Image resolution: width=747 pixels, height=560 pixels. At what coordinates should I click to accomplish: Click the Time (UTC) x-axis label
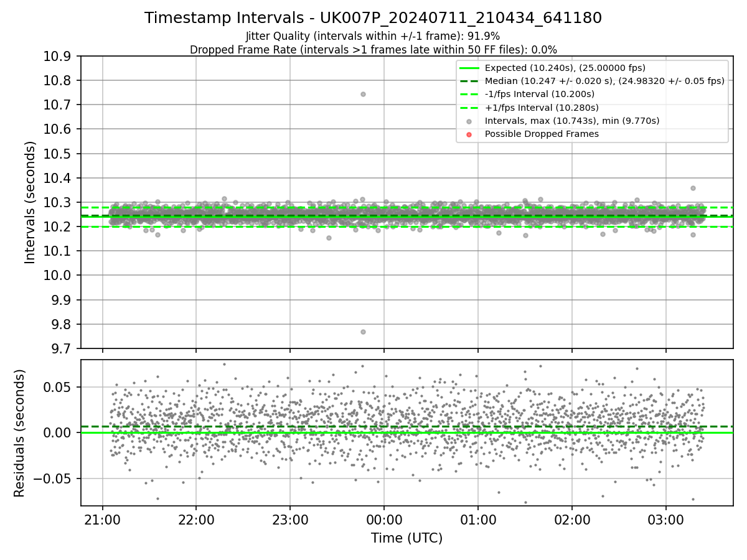pyautogui.click(x=406, y=538)
